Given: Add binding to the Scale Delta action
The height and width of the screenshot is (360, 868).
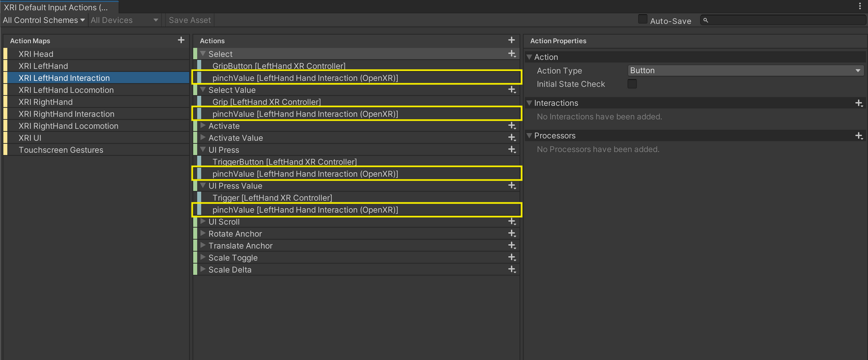Looking at the screenshot, I should pyautogui.click(x=512, y=269).
